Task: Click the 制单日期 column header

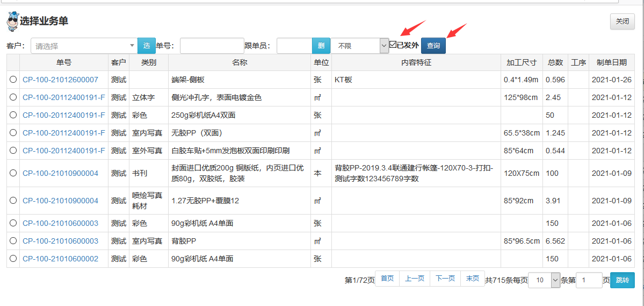Action: (x=612, y=62)
